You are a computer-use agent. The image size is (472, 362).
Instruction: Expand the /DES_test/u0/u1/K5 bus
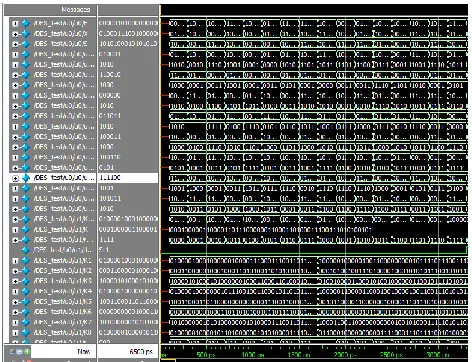coord(15,302)
